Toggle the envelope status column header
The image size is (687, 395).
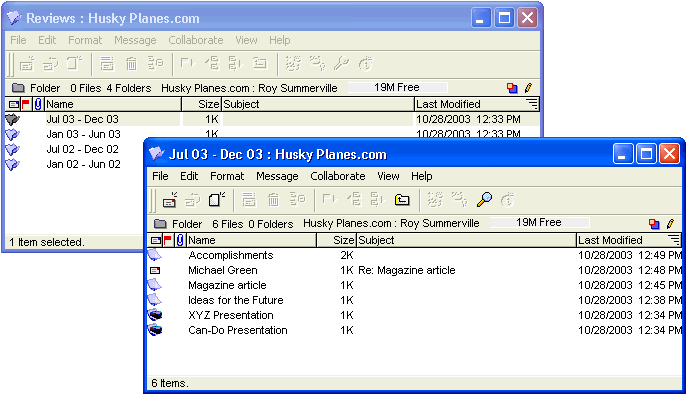tap(156, 240)
